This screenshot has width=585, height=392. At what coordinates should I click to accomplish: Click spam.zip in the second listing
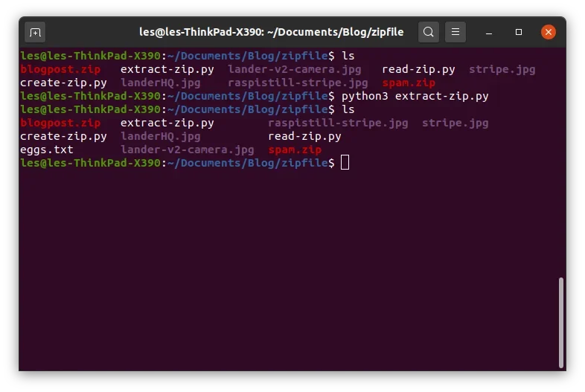(295, 150)
